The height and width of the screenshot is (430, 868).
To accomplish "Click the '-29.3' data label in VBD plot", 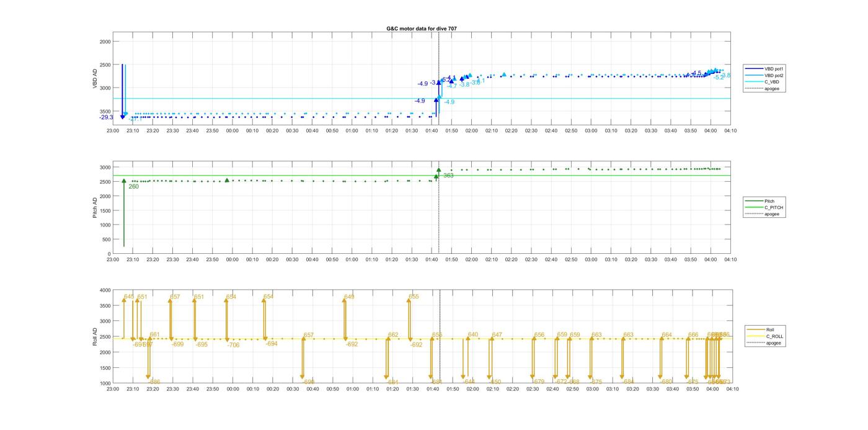I will 106,117.
